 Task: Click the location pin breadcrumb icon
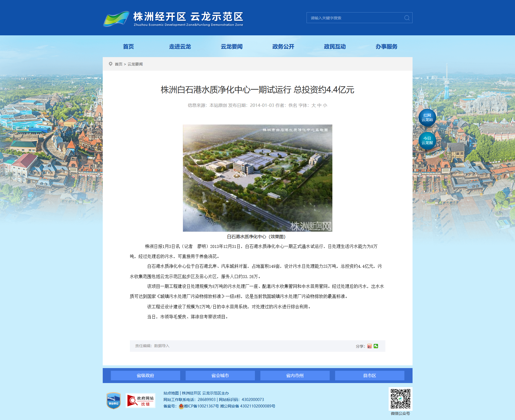point(111,64)
